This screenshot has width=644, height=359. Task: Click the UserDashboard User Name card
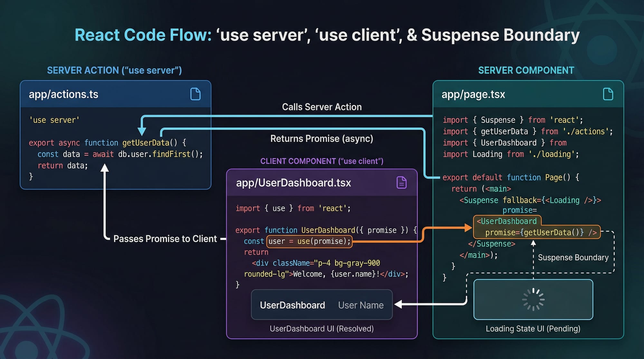322,305
